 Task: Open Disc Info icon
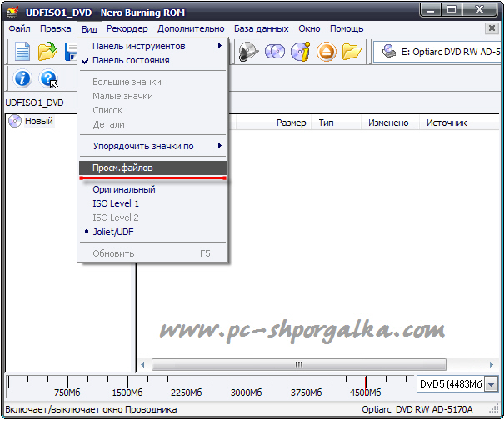[300, 52]
